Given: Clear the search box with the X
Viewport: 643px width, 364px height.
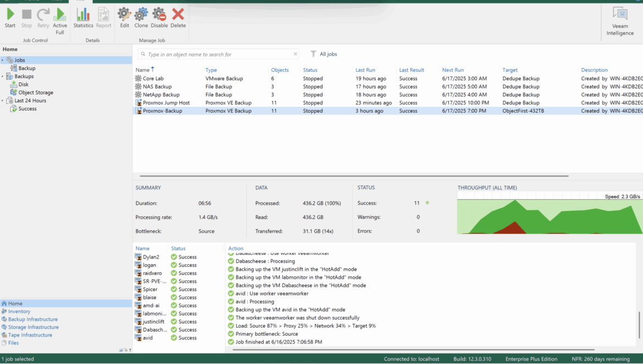Looking at the screenshot, I should [x=295, y=54].
